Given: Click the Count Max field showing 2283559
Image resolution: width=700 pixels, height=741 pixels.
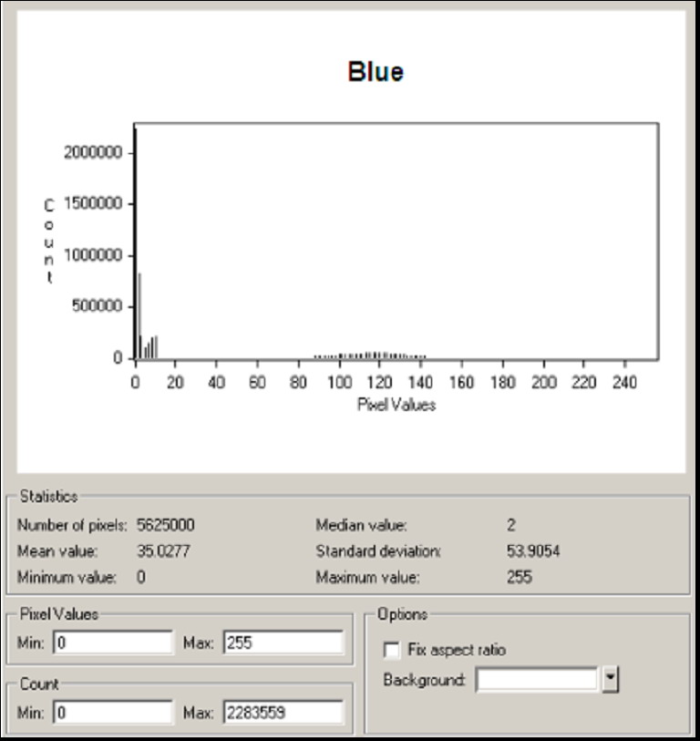Looking at the screenshot, I should pos(283,712).
